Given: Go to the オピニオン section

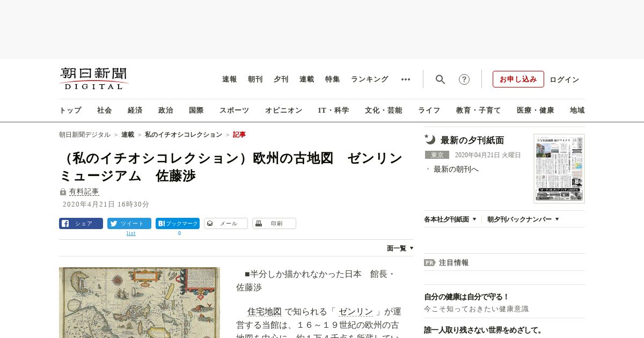Looking at the screenshot, I should [x=283, y=111].
